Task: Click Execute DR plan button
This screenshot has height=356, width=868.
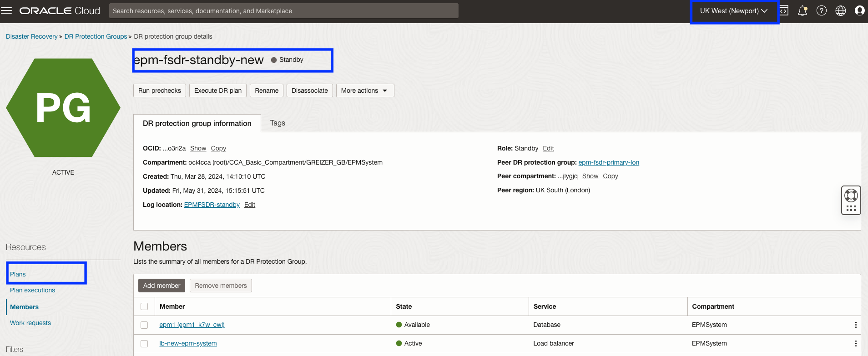Action: (218, 90)
